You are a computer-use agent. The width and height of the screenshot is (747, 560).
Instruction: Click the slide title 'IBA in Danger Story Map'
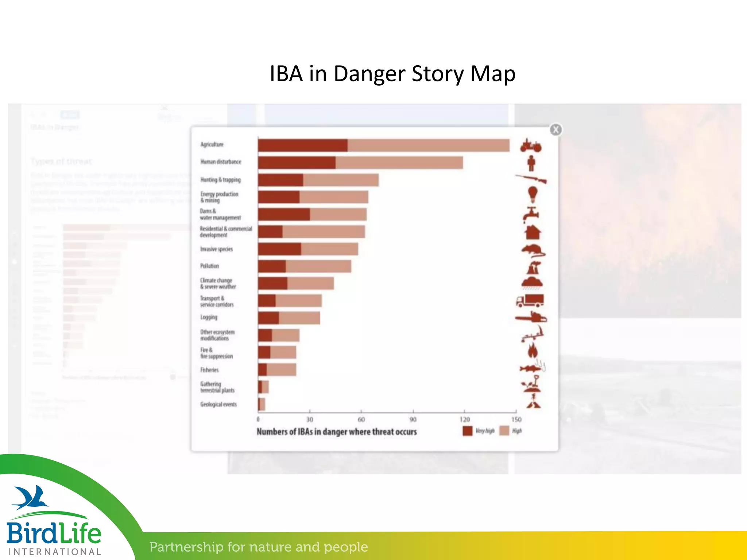(x=392, y=74)
